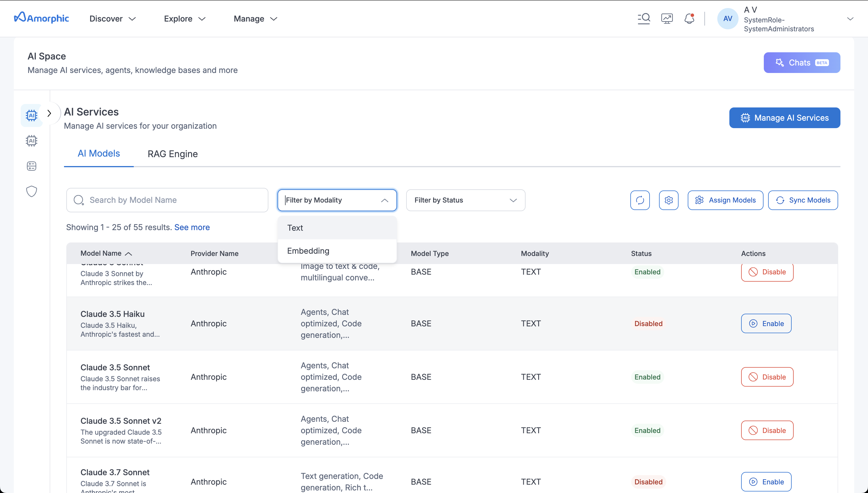Select the shield icon in left sidebar

(x=32, y=191)
